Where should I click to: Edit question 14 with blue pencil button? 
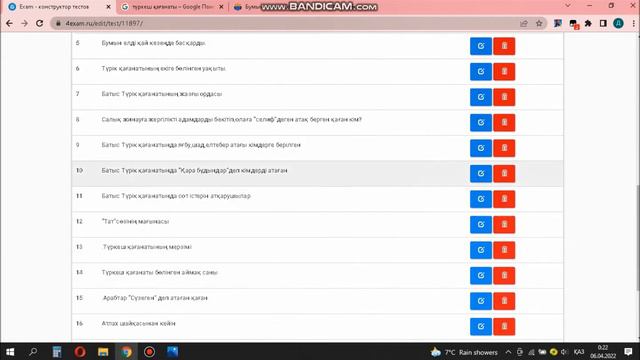click(x=481, y=276)
